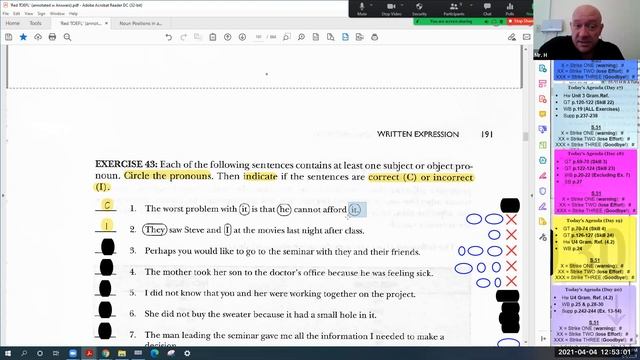Image resolution: width=640 pixels, height=360 pixels.
Task: Click the Find text magnifier icon
Action: pyautogui.click(x=67, y=37)
